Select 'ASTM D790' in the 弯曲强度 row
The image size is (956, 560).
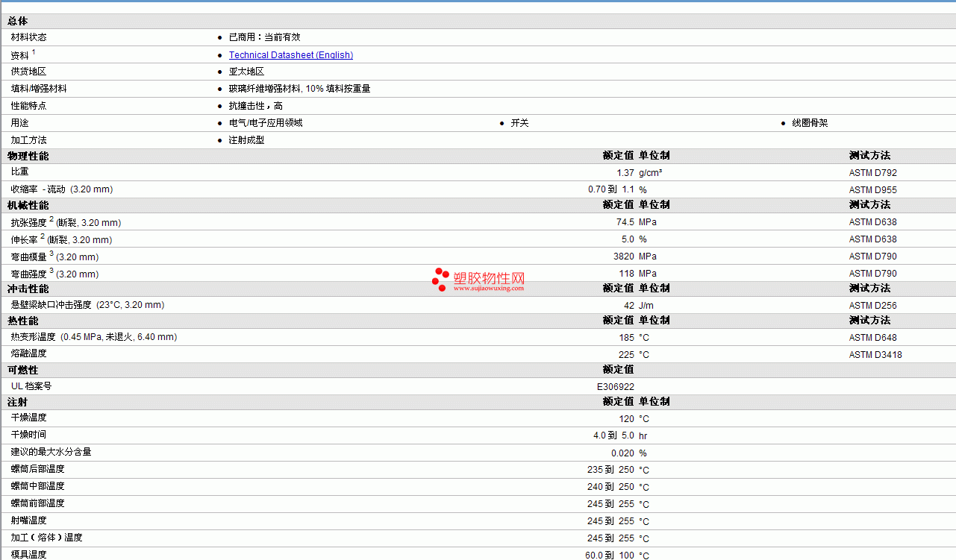click(x=873, y=274)
